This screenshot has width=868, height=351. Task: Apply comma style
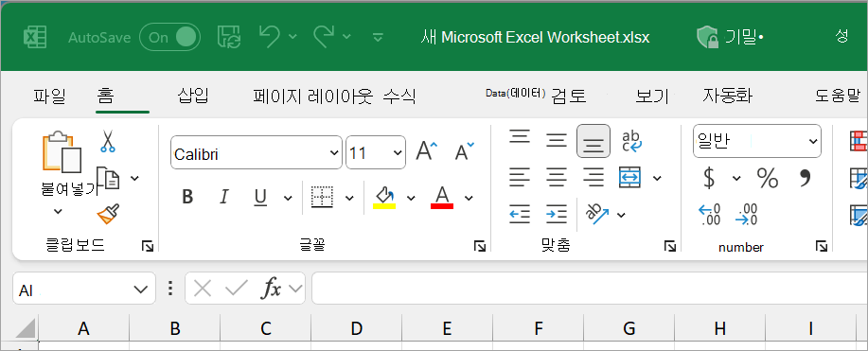click(x=806, y=177)
